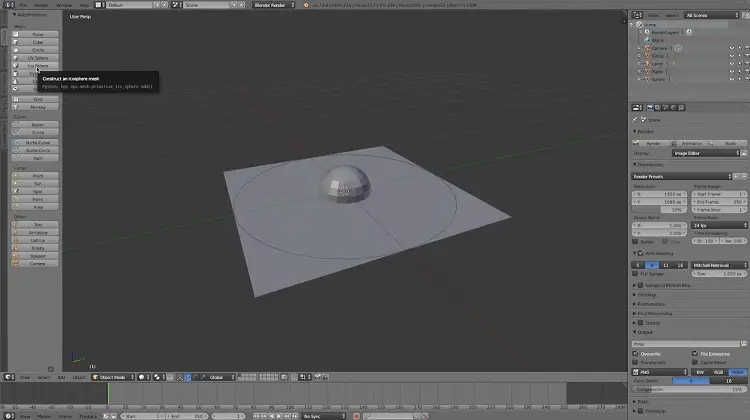Open the PNG file format dropdown
Viewport: 750px width, 420px height.
[660, 372]
